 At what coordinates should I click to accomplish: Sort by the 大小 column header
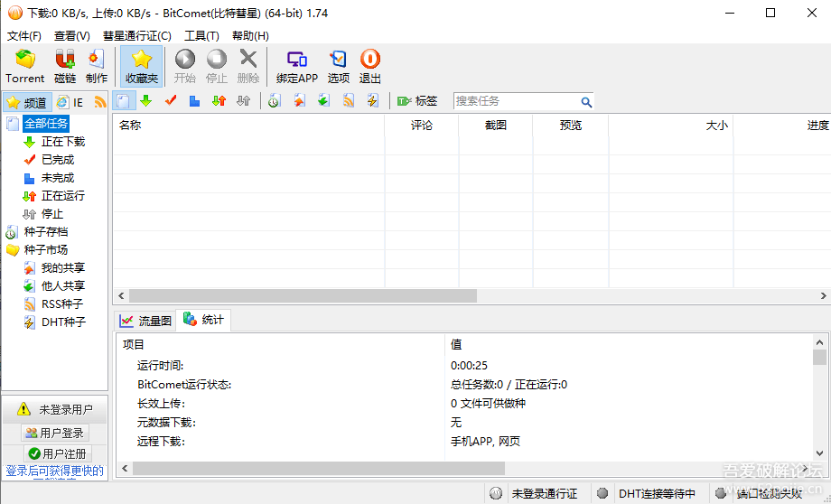671,126
